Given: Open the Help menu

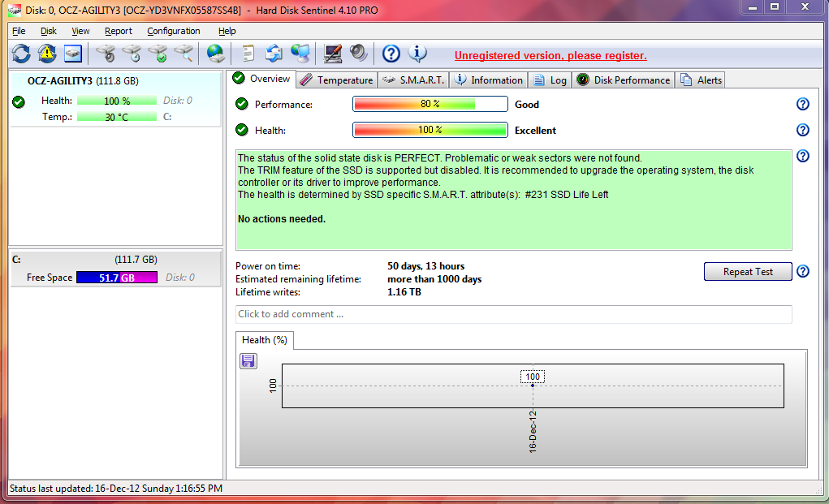Looking at the screenshot, I should click(227, 31).
